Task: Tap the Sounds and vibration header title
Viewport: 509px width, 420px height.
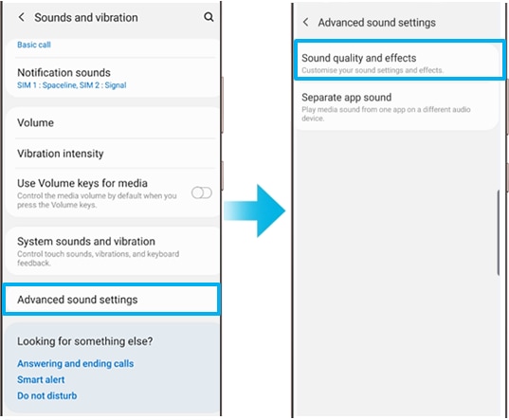Action: [x=86, y=17]
